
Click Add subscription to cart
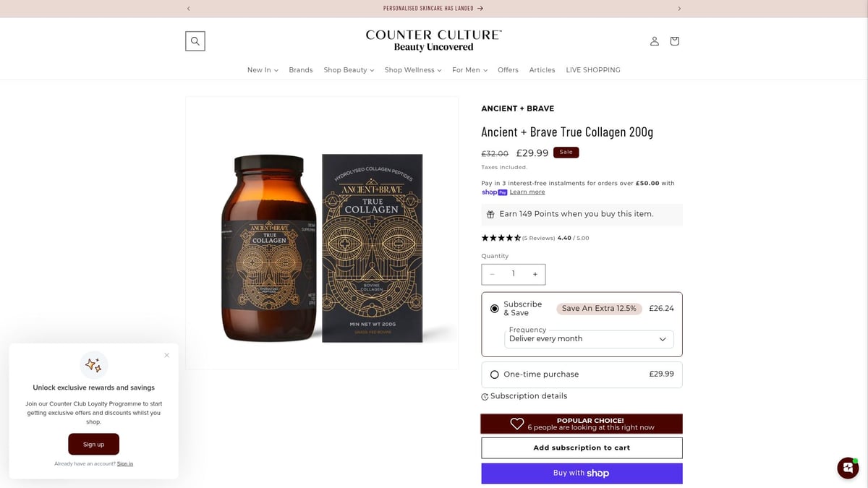tap(582, 448)
